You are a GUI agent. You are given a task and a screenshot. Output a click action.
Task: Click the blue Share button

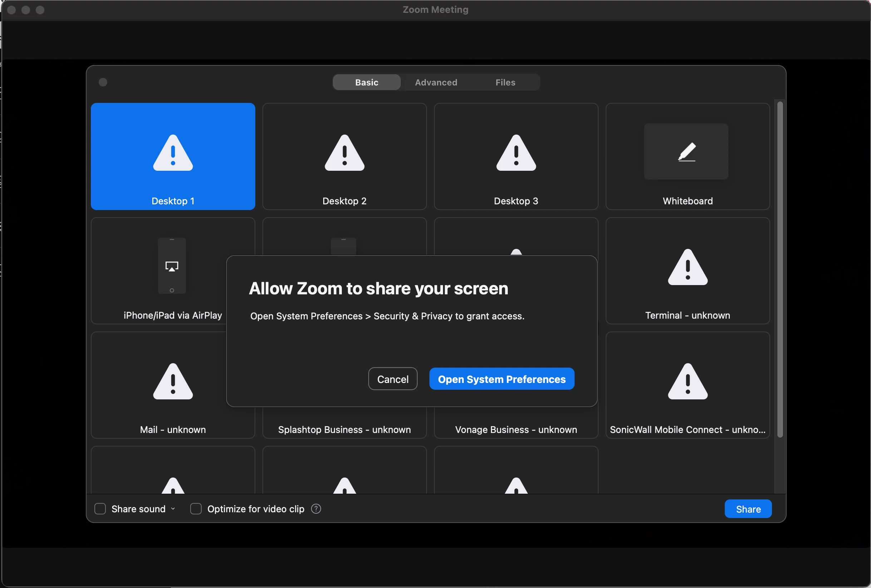point(748,509)
